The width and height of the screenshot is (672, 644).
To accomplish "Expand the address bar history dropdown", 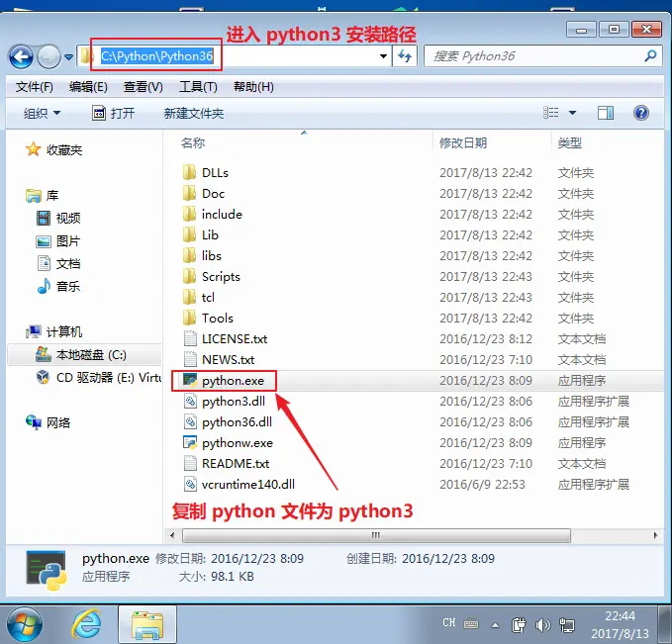I will click(383, 56).
